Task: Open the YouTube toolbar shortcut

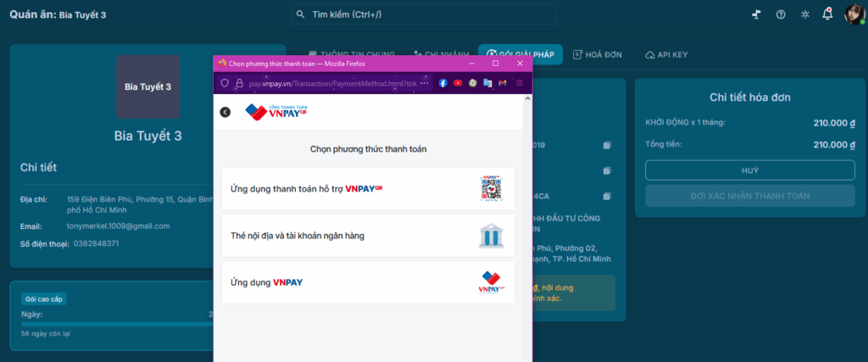Action: click(x=458, y=83)
